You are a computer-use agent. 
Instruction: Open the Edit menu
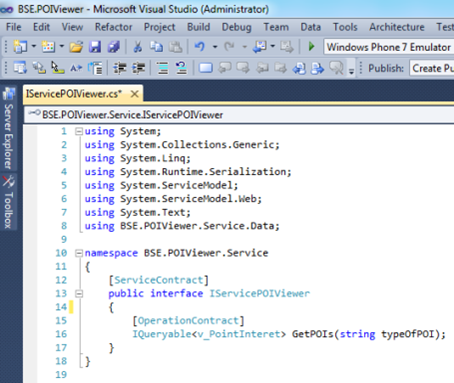point(41,27)
